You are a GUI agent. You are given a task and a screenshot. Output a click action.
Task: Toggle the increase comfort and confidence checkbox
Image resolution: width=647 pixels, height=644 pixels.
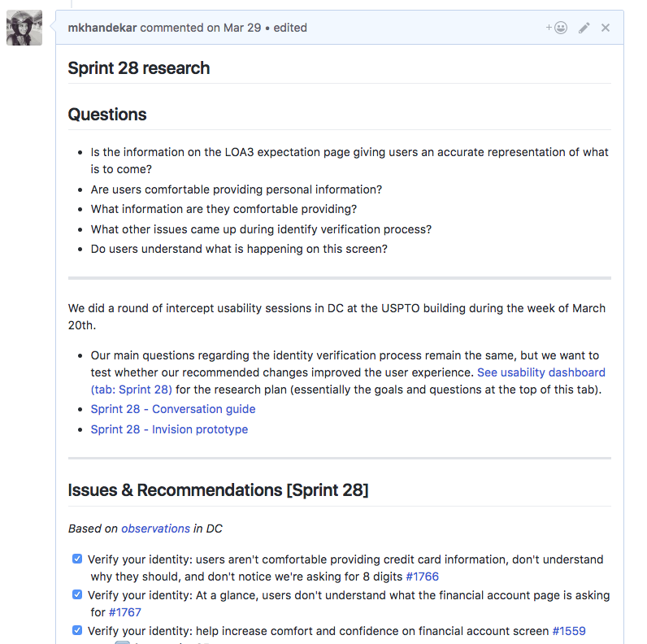[x=77, y=631]
